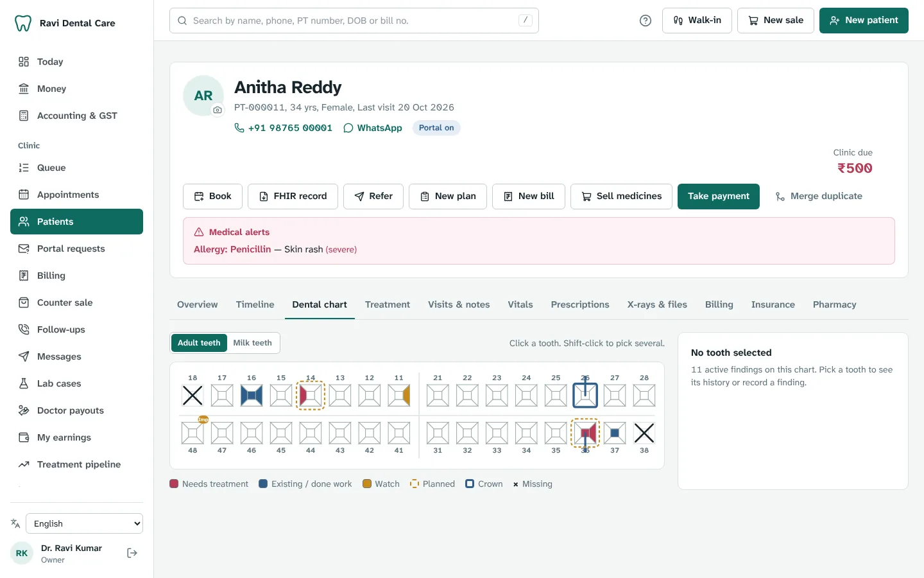The width and height of the screenshot is (924, 578).
Task: Create a New patient
Action: [864, 21]
